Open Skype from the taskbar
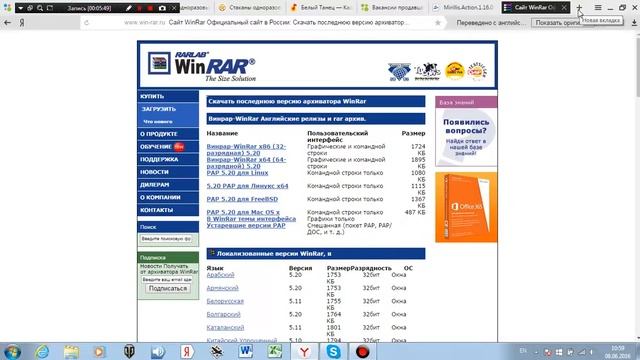This screenshot has width=640, height=360. (333, 351)
